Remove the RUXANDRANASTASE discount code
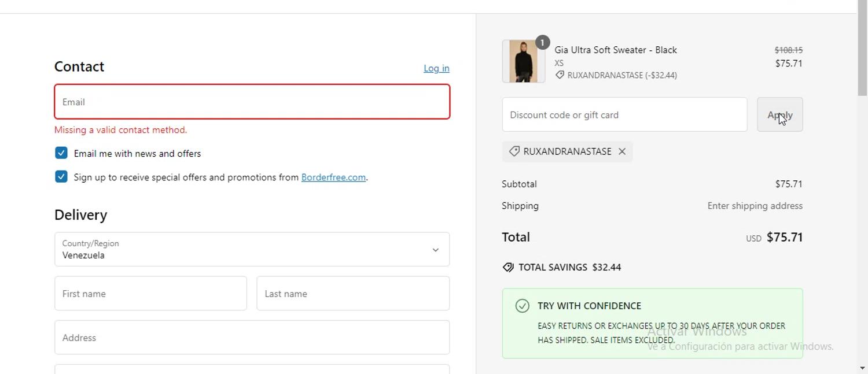 click(622, 151)
